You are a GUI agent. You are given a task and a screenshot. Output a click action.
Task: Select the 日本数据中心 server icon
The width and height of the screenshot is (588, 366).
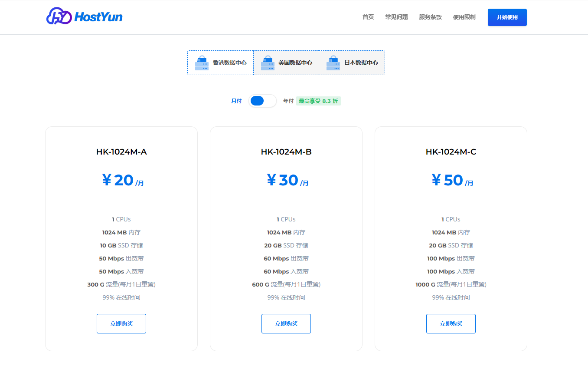[333, 63]
